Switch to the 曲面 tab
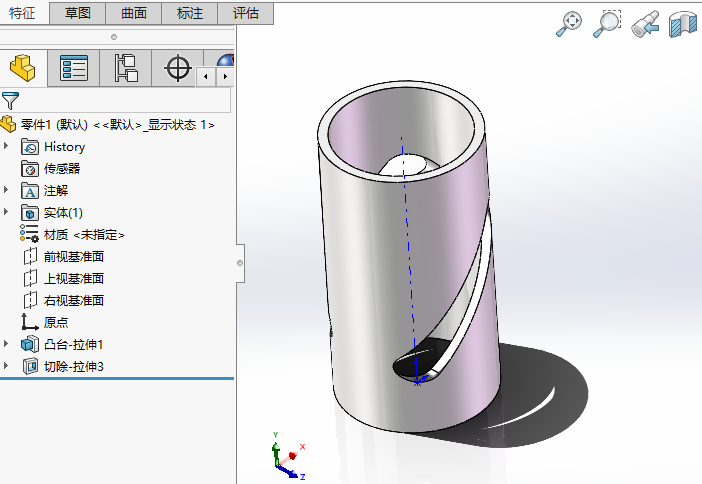Screen dimensions: 702x484 click(x=134, y=13)
